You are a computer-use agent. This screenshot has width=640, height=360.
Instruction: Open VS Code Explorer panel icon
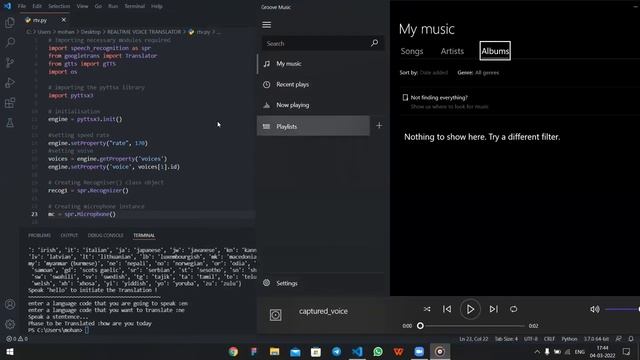pyautogui.click(x=10, y=23)
